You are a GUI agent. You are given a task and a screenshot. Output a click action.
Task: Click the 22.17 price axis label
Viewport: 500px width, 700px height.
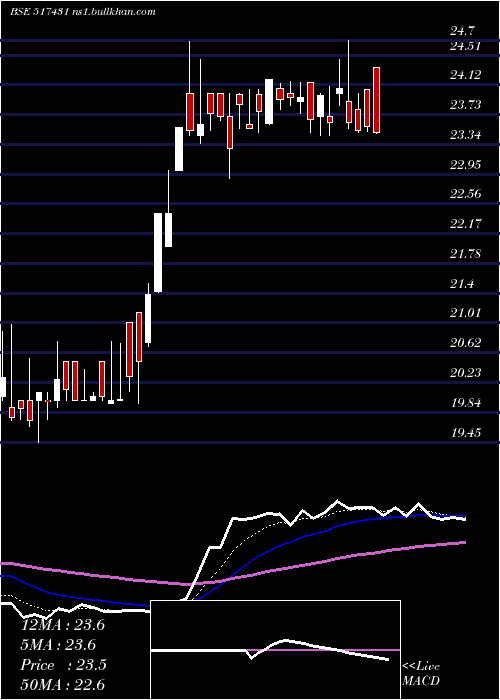pos(466,223)
